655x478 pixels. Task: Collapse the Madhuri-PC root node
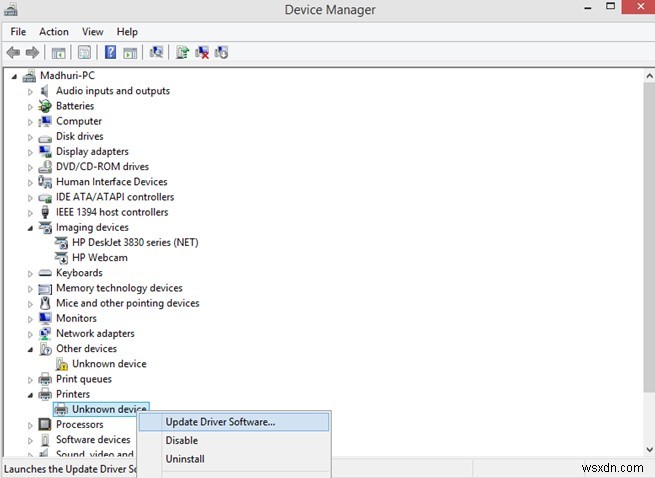[x=14, y=76]
